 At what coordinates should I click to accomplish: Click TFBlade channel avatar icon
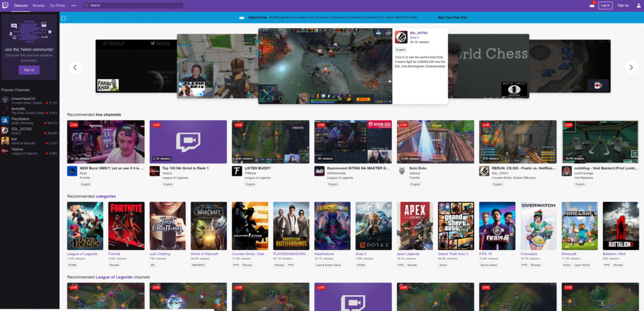coord(237,171)
